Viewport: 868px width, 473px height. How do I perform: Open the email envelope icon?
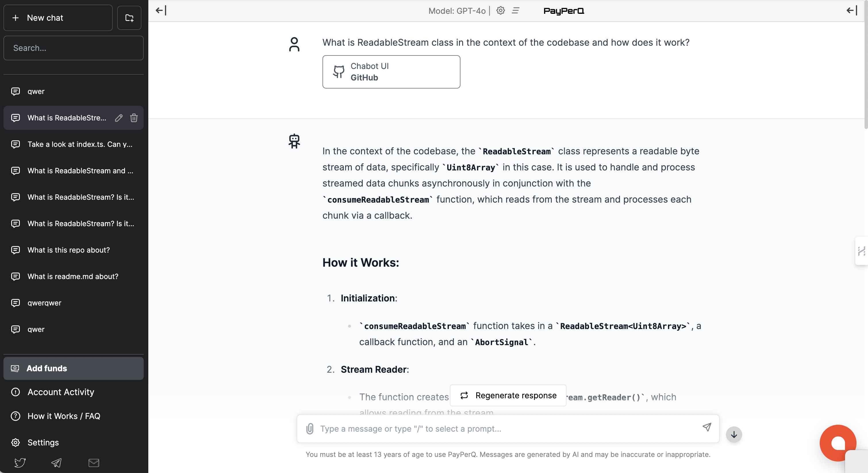[94, 463]
